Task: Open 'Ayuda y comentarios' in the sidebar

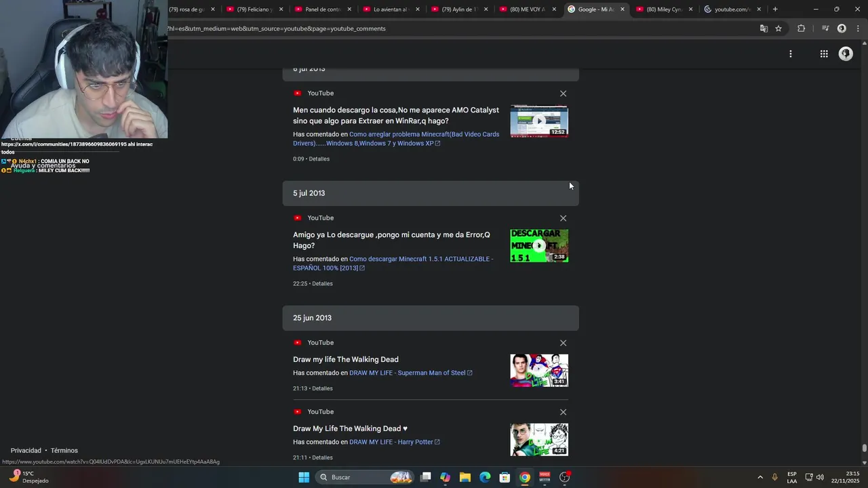Action: 43,166
